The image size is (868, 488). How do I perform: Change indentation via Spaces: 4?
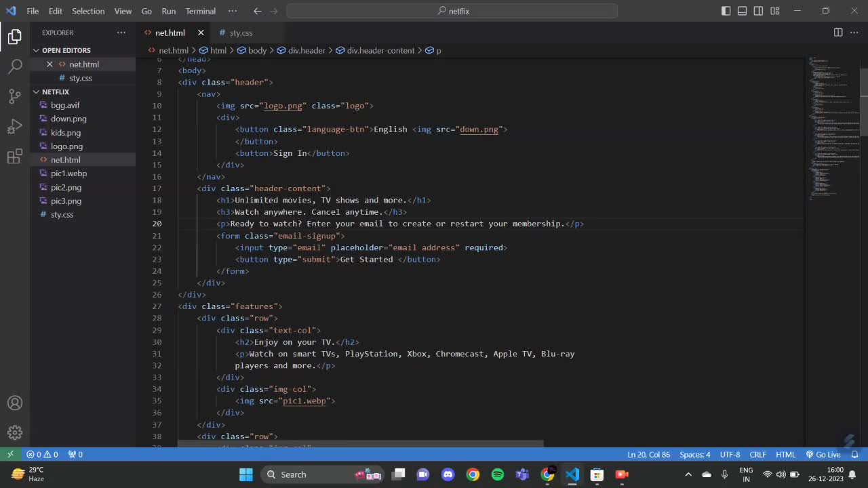point(695,454)
